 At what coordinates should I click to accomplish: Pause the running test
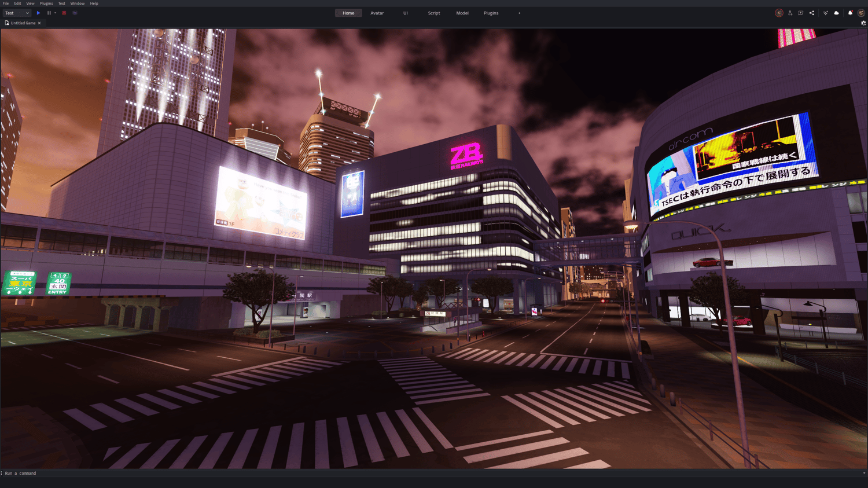point(49,13)
